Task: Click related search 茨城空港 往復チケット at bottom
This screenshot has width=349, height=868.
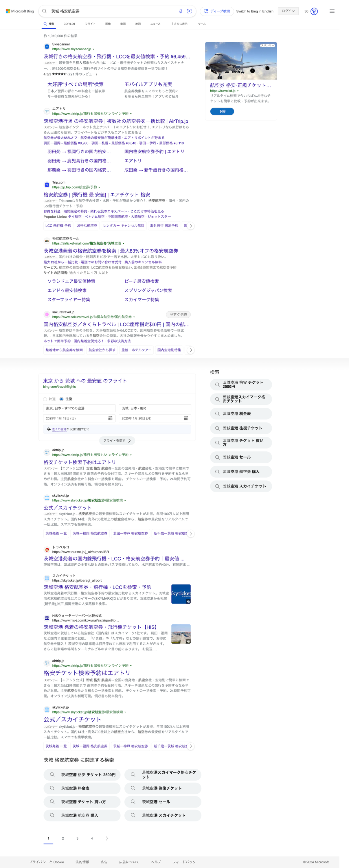Action: pos(163,788)
